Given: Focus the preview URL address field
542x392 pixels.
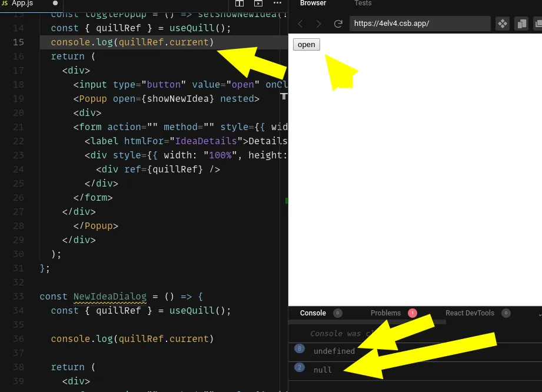Looking at the screenshot, I should pos(420,24).
